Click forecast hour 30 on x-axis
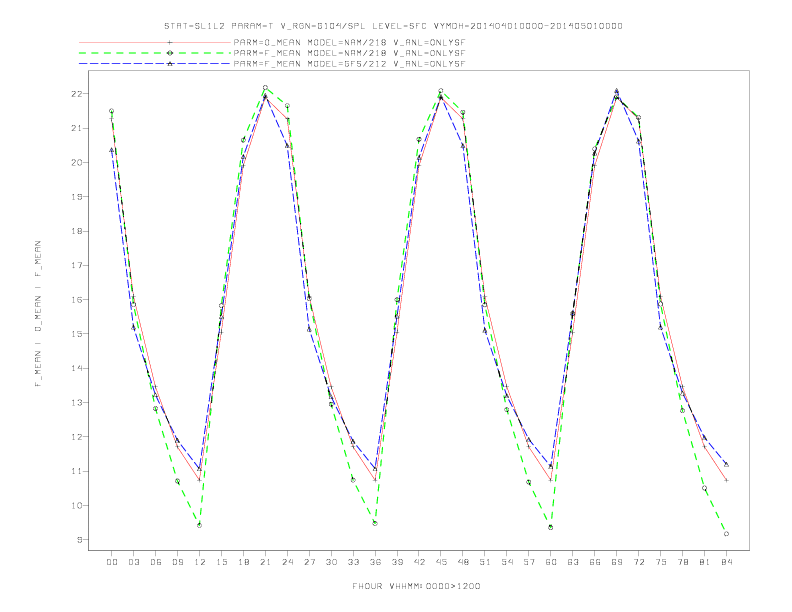The height and width of the screenshot is (612, 792). pyautogui.click(x=331, y=562)
